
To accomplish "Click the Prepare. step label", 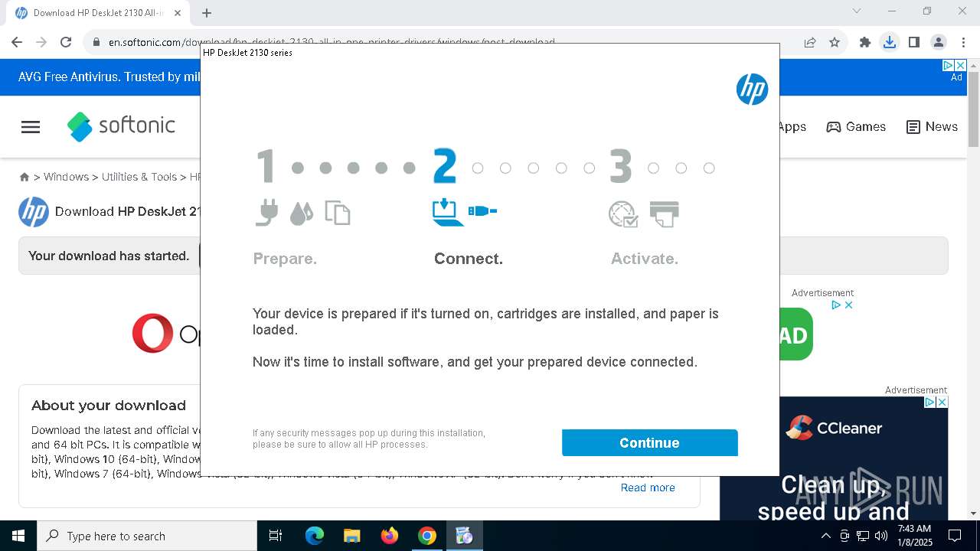I will pos(285,259).
